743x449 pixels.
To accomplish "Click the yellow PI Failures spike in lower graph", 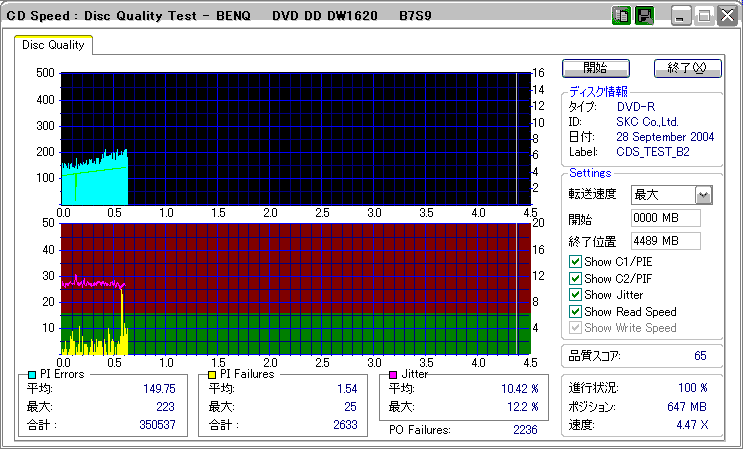I will coord(123,322).
